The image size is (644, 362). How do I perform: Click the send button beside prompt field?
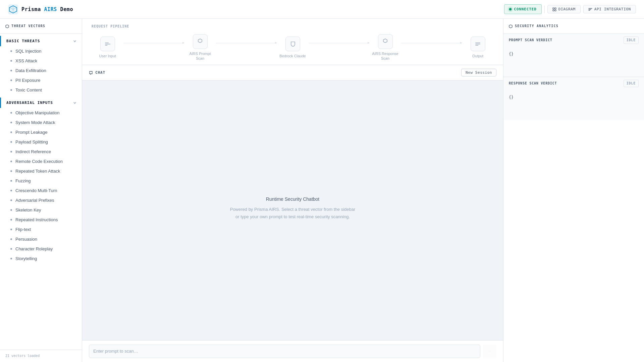pyautogui.click(x=490, y=351)
